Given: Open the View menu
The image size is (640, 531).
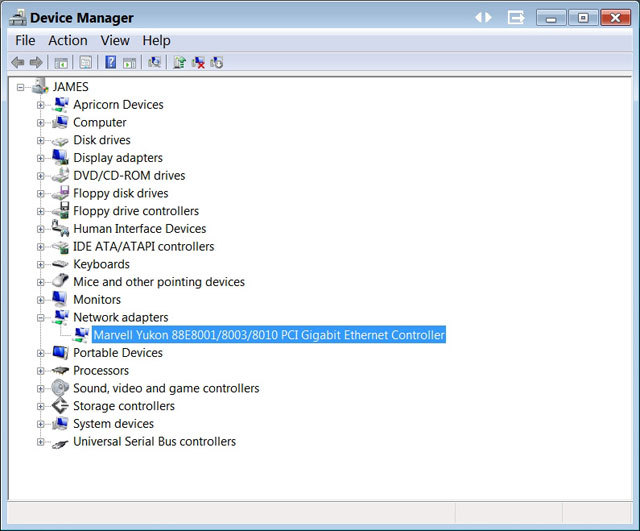Looking at the screenshot, I should pos(115,40).
